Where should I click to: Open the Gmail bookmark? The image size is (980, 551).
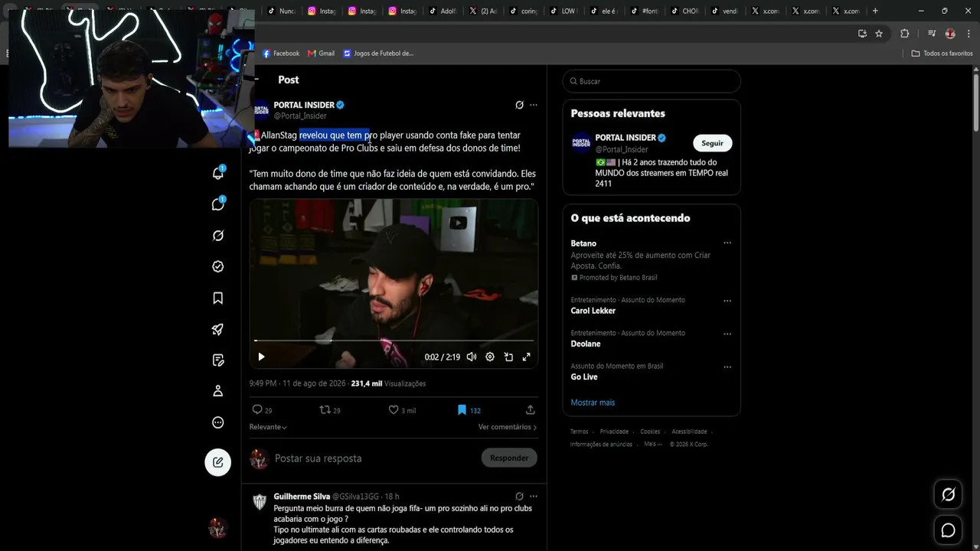pyautogui.click(x=322, y=54)
